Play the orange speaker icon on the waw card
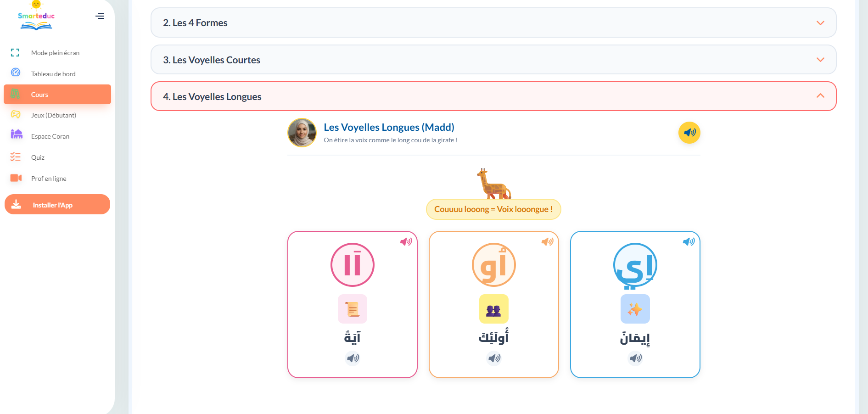 click(547, 241)
